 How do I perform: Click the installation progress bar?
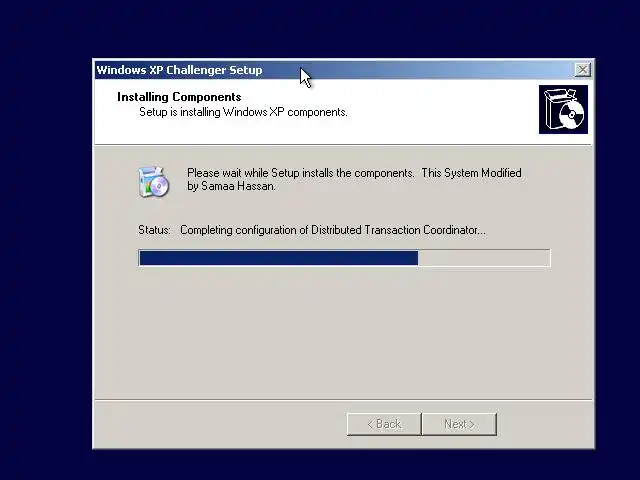tap(344, 258)
